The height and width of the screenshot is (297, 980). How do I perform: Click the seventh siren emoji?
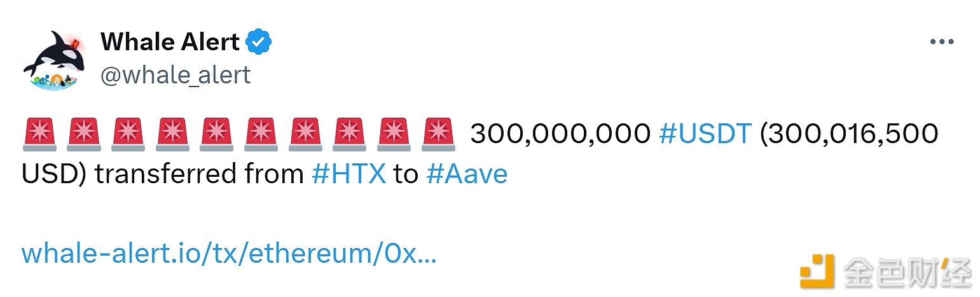click(306, 135)
